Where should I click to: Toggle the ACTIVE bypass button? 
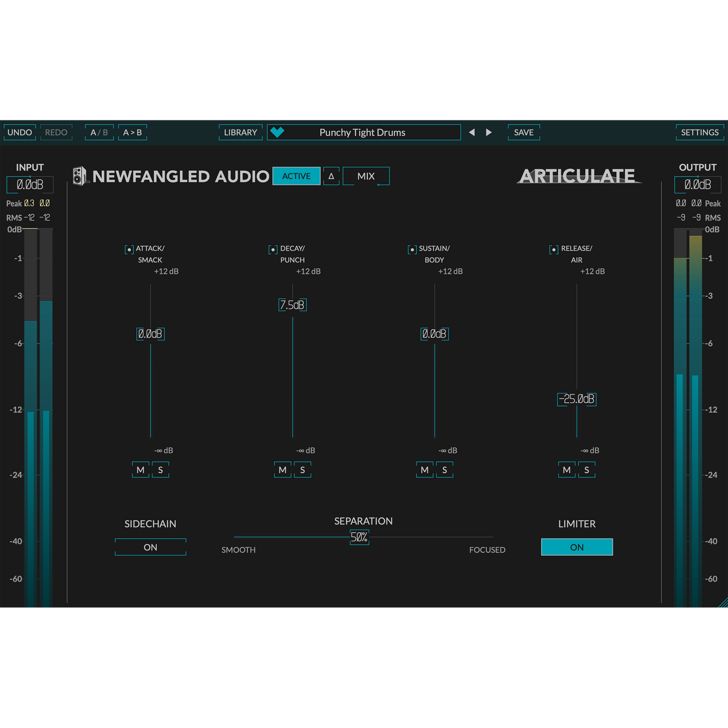click(x=296, y=176)
